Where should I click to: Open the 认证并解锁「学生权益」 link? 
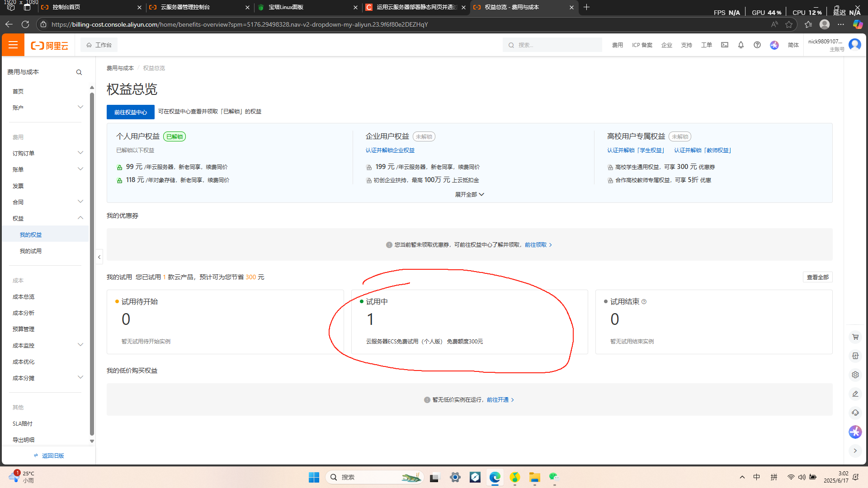[x=636, y=150]
